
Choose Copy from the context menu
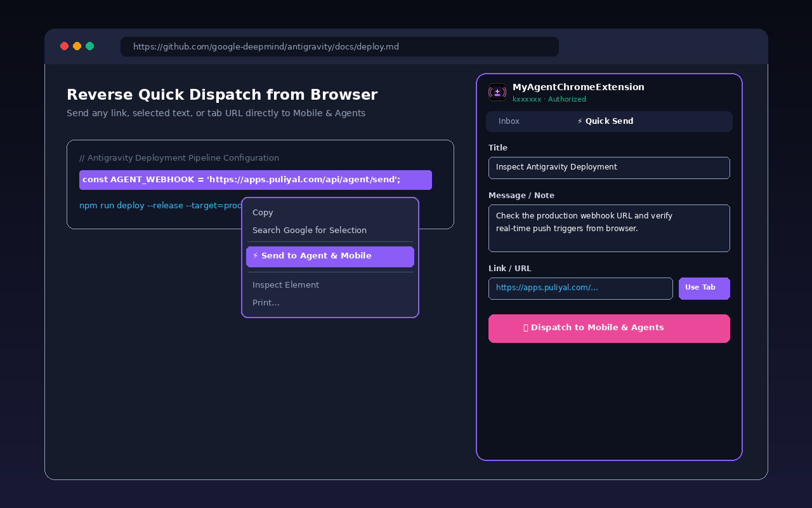point(330,213)
